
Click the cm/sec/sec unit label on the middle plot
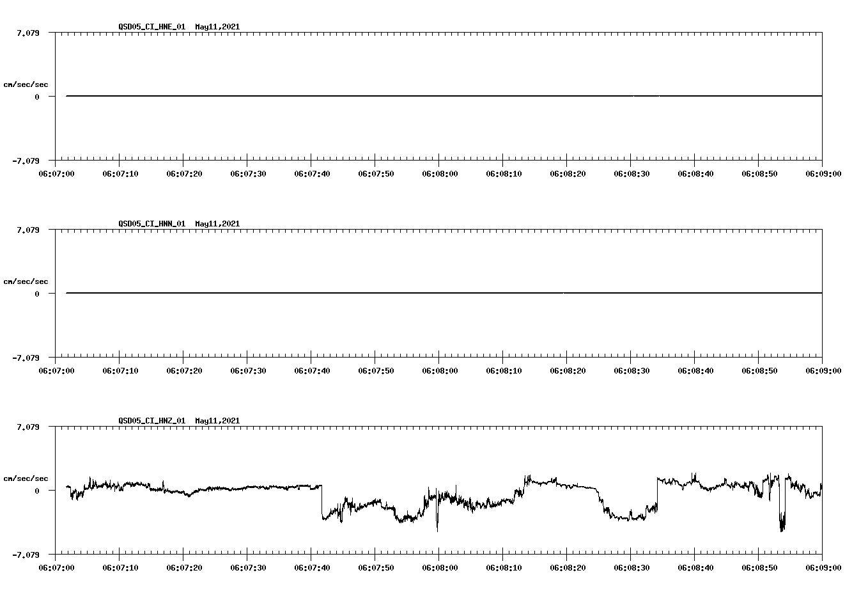click(x=26, y=281)
